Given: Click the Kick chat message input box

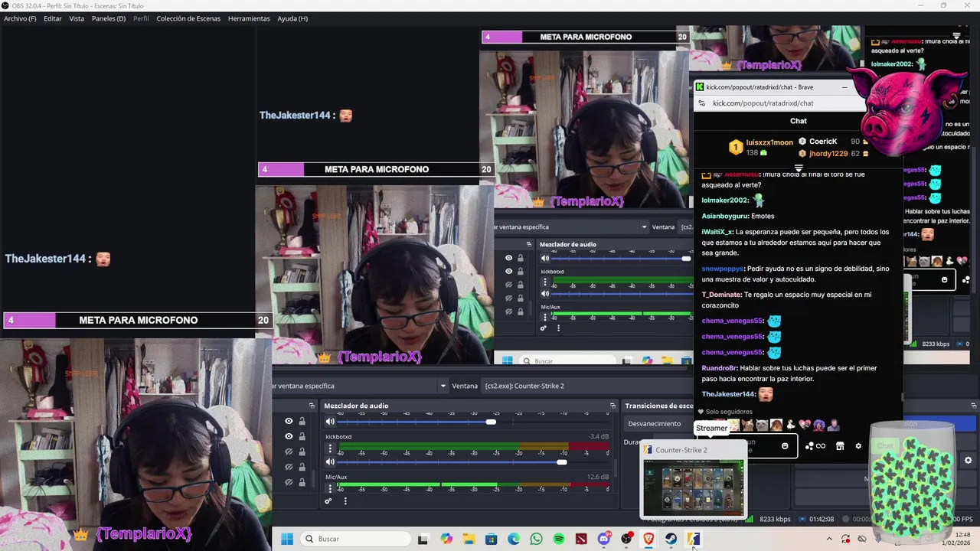Looking at the screenshot, I should coord(748,446).
